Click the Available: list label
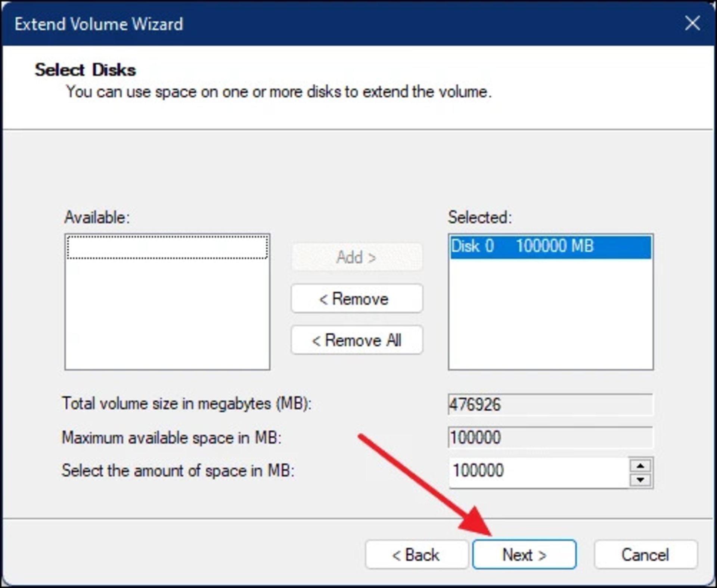 click(97, 217)
